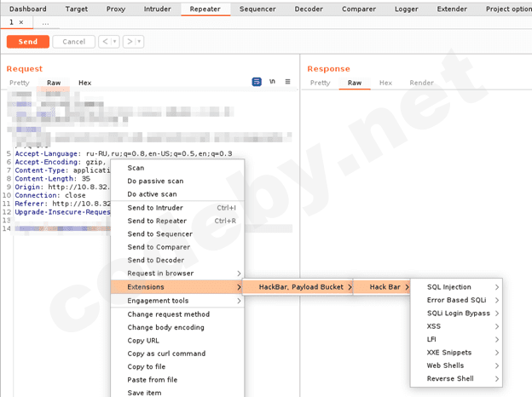Viewport: 532px width, 397px height.
Task: Open the forward history dropdown arrow
Action: (x=139, y=42)
